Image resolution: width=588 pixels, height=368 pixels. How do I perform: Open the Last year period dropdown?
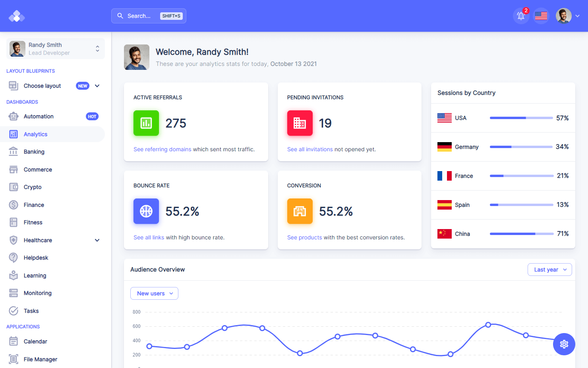[x=549, y=270]
